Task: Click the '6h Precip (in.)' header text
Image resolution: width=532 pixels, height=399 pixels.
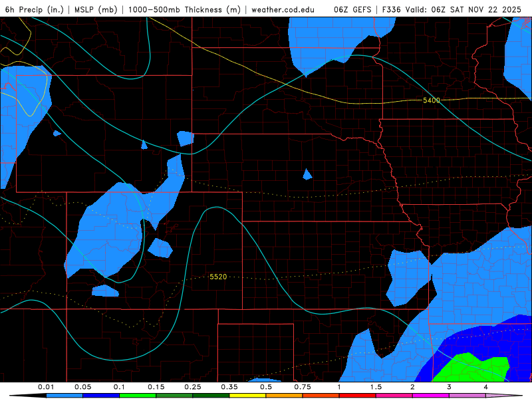Action: click(35, 9)
